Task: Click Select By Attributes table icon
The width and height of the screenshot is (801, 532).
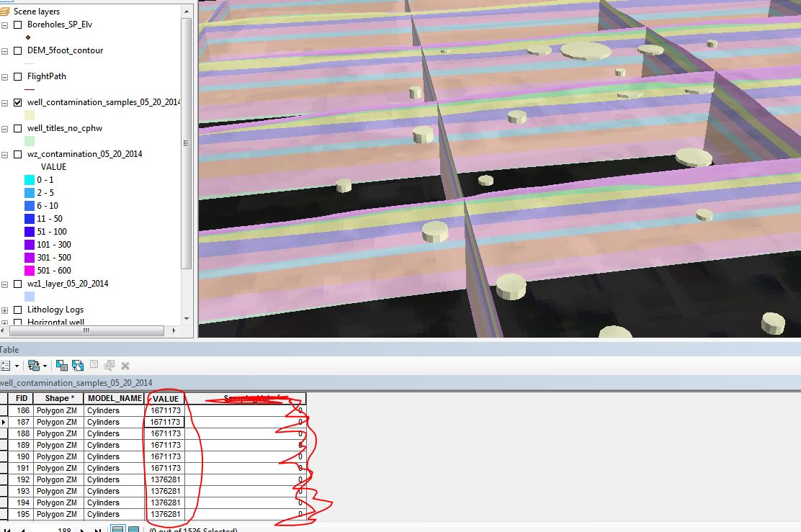Action: 62,366
